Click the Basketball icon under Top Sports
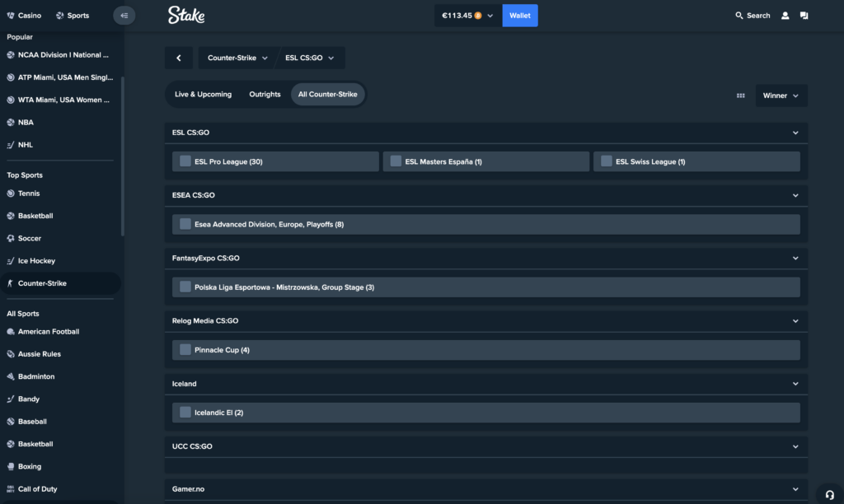Screen dimensions: 844x504 (10, 217)
